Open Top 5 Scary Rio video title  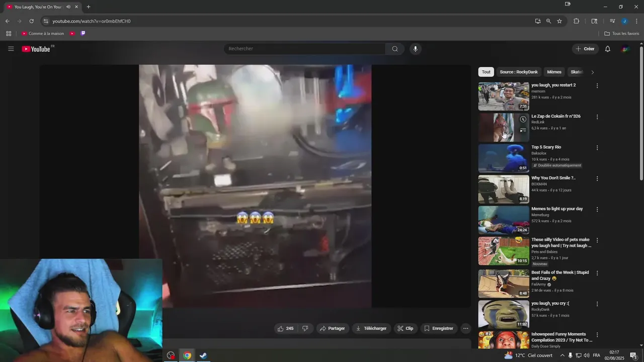pos(546,147)
